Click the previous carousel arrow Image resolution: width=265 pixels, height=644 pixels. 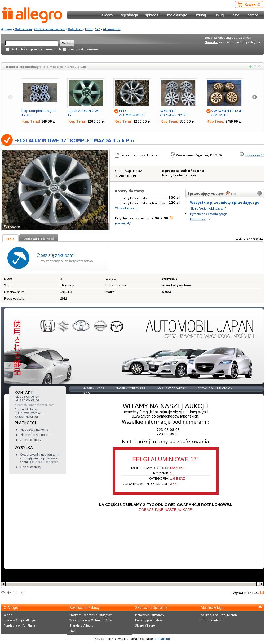(11, 97)
